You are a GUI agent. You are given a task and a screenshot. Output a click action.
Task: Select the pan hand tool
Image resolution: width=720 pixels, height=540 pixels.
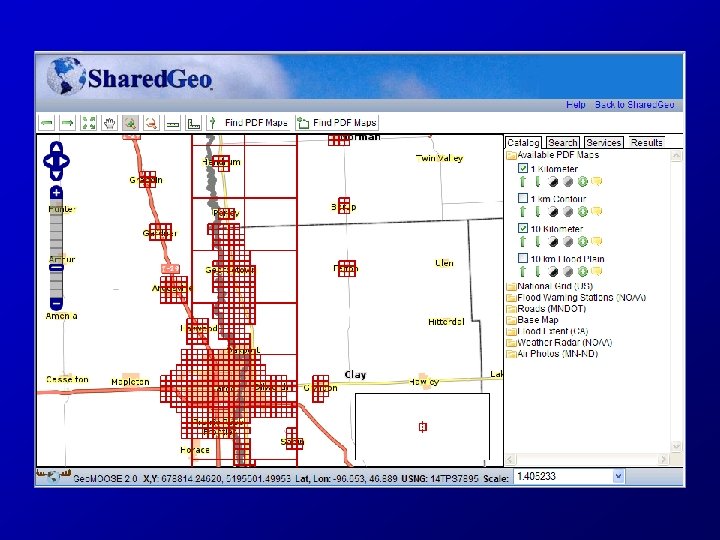[x=109, y=123]
